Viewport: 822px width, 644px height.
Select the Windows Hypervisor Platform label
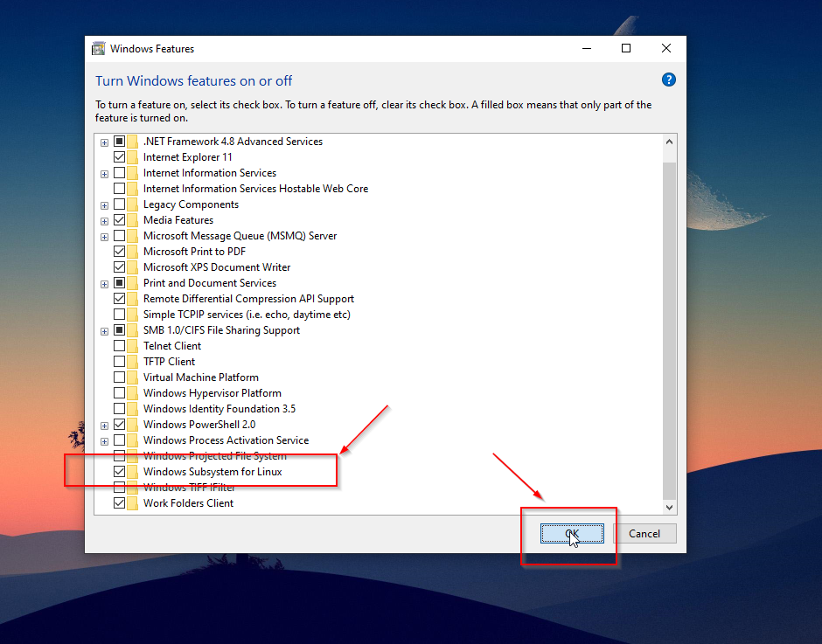(212, 393)
